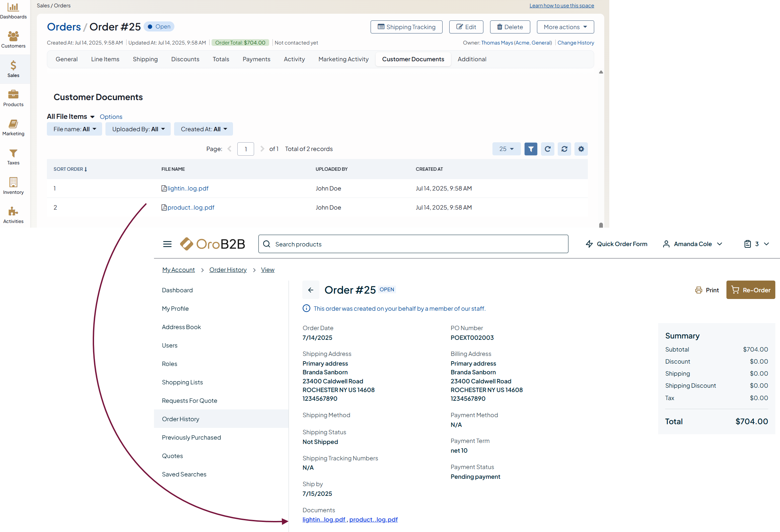Screen dimensions: 780x532
Task: Open grid settings gear icon
Action: 580,149
